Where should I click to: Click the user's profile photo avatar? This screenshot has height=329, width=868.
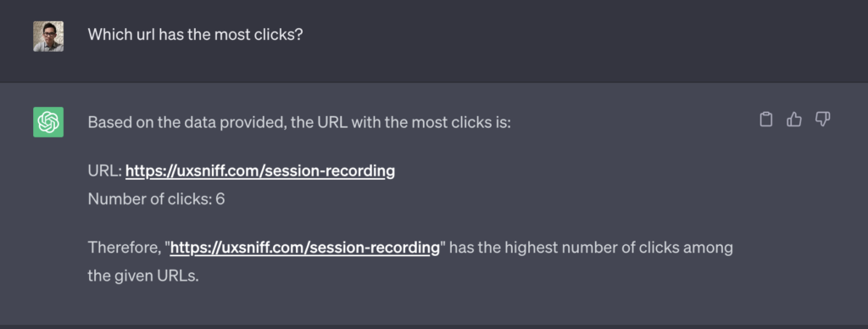pos(48,36)
